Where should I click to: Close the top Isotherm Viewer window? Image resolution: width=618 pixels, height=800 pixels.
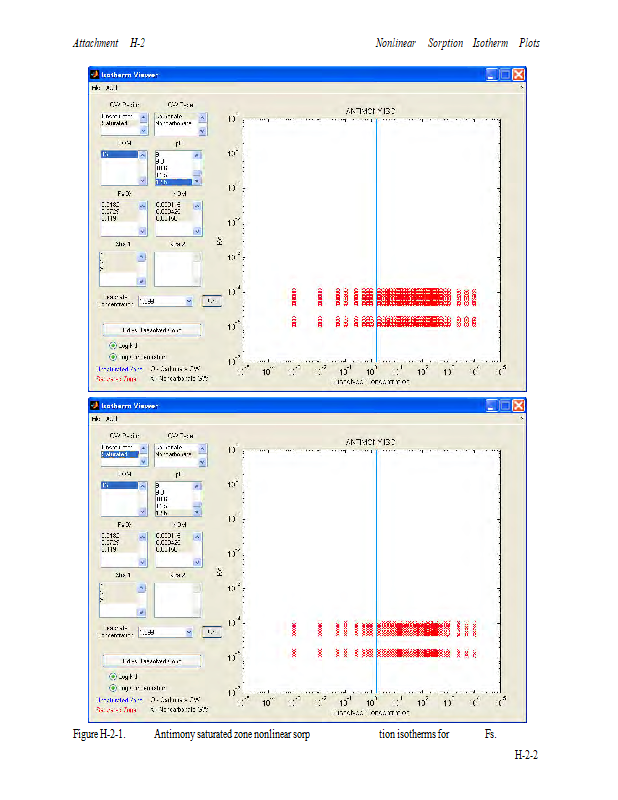click(x=519, y=74)
